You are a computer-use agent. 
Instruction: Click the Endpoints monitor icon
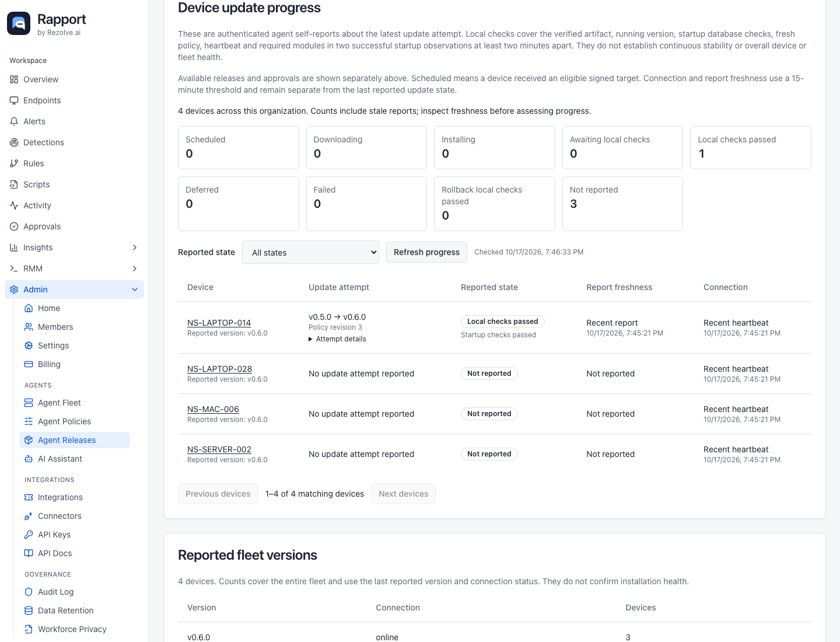(x=14, y=100)
